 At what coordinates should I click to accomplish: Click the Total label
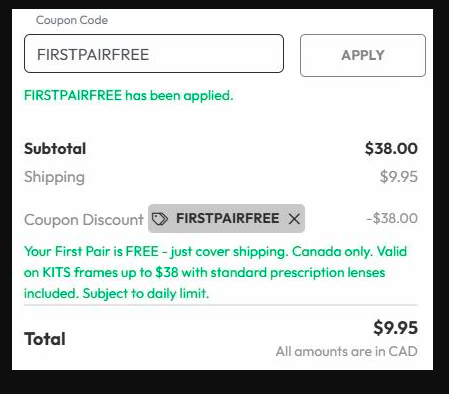pyautogui.click(x=45, y=339)
